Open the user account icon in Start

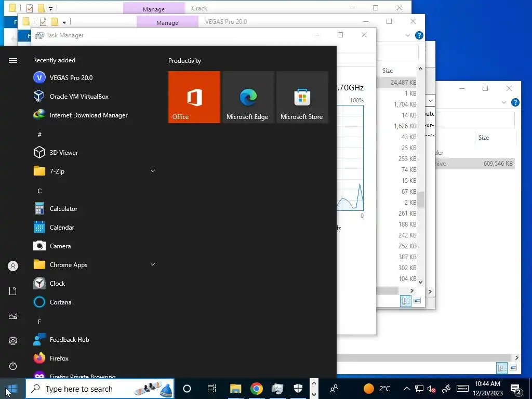tap(13, 266)
